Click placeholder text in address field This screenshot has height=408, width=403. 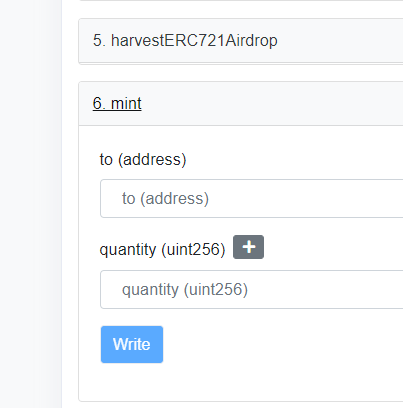coord(165,198)
